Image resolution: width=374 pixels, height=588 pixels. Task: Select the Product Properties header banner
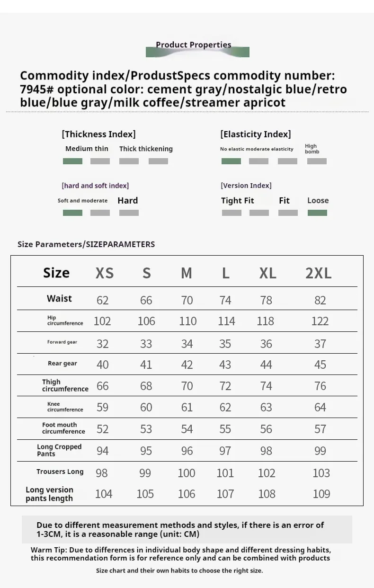tap(197, 49)
